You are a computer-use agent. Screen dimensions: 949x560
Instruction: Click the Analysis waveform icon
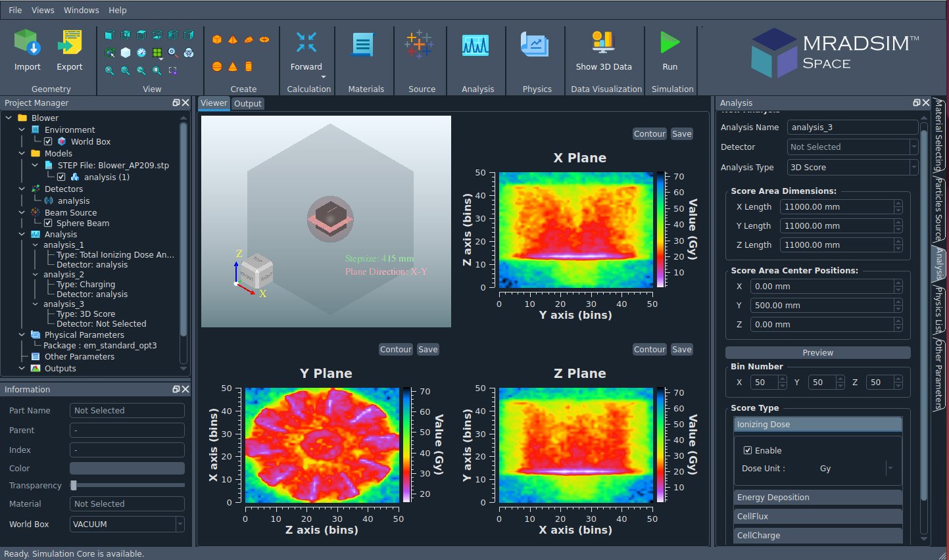click(x=475, y=45)
